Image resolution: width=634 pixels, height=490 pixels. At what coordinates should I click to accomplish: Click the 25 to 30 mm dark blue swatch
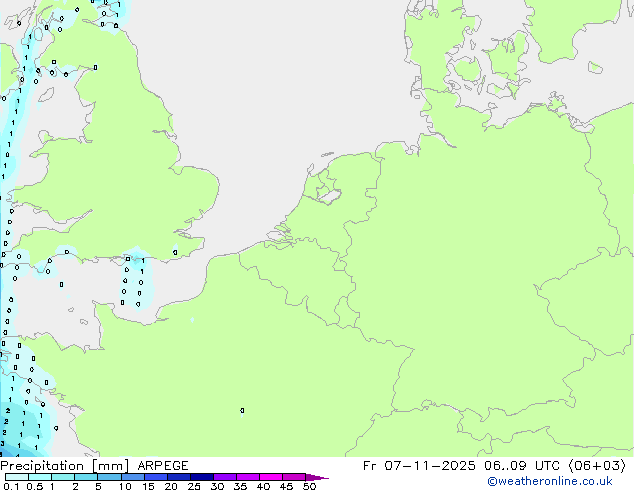tap(201, 477)
